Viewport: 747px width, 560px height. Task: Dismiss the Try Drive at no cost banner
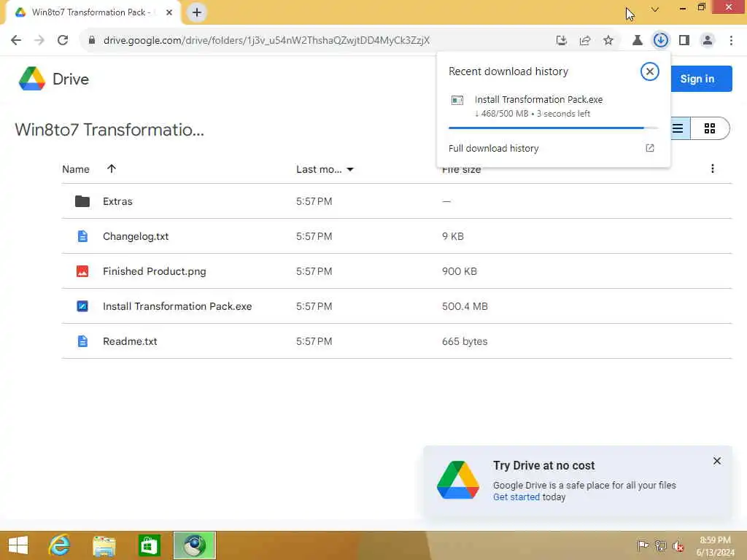tap(716, 461)
